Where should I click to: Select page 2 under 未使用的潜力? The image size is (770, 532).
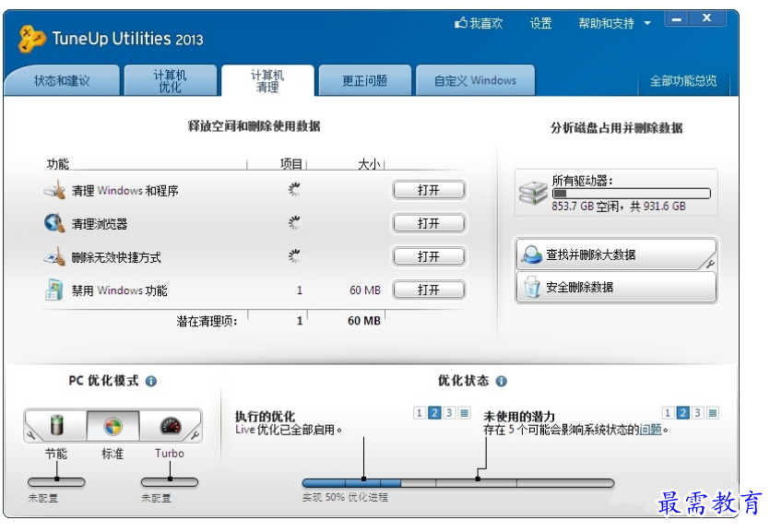tap(682, 413)
